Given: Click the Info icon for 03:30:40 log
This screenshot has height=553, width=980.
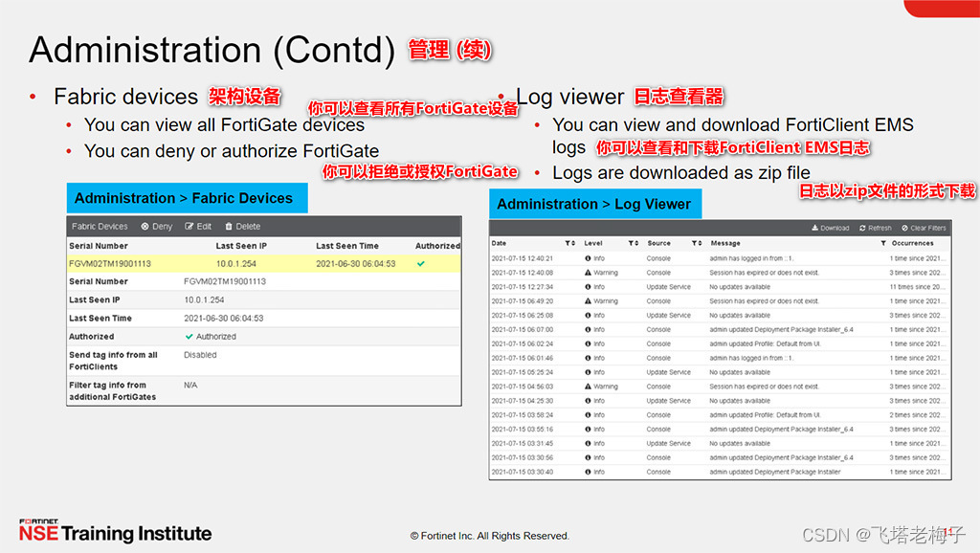Looking at the screenshot, I should click(589, 472).
